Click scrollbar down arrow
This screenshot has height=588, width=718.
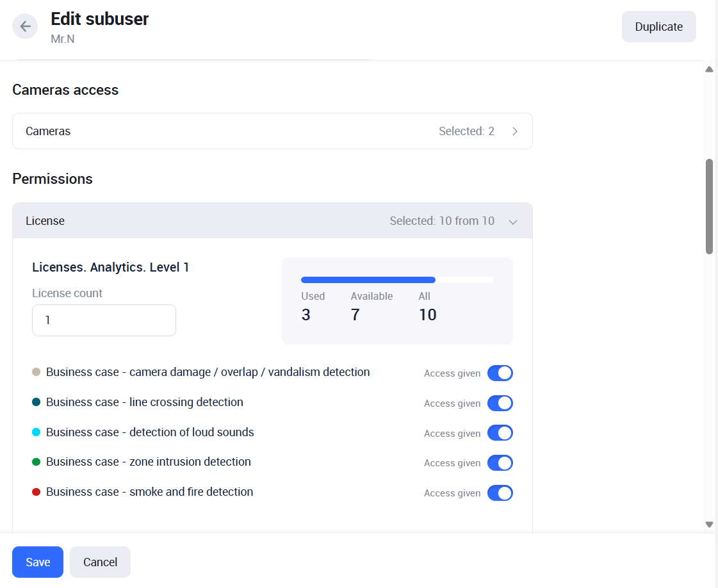click(x=709, y=524)
